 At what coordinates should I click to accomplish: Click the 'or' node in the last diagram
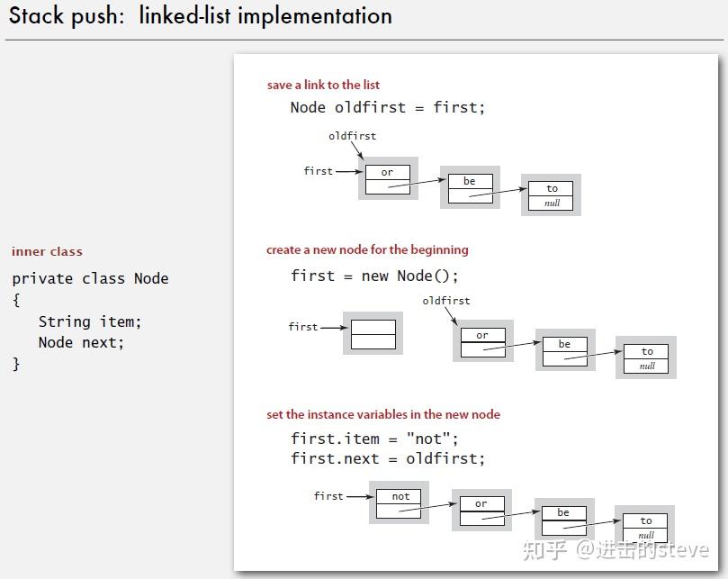[x=482, y=510]
